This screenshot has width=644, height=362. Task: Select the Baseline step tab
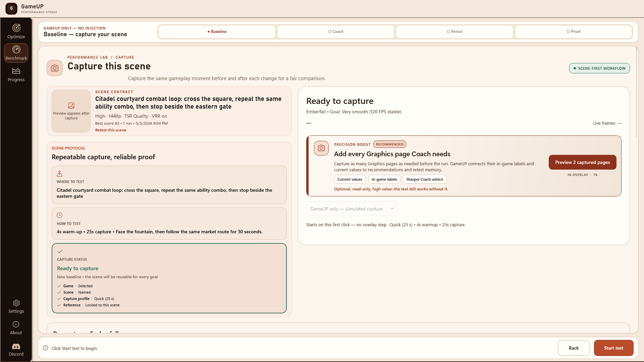click(217, 32)
